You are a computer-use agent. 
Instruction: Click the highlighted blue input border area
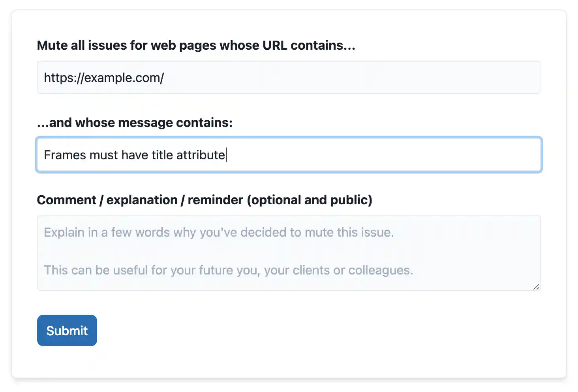tap(289, 155)
